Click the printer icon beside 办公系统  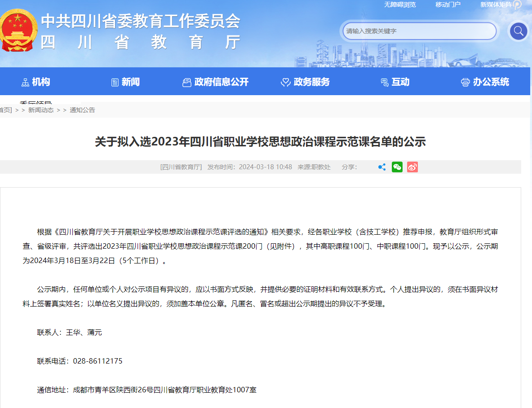pyautogui.click(x=465, y=82)
